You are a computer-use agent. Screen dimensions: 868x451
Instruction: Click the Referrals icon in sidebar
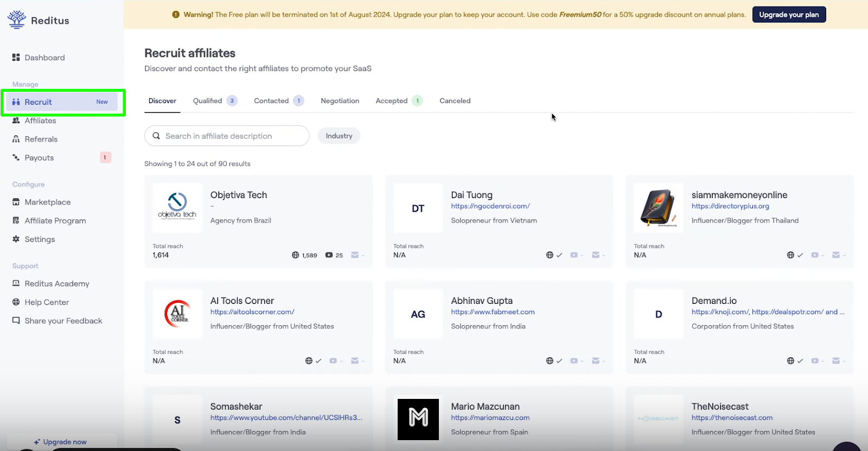[16, 139]
